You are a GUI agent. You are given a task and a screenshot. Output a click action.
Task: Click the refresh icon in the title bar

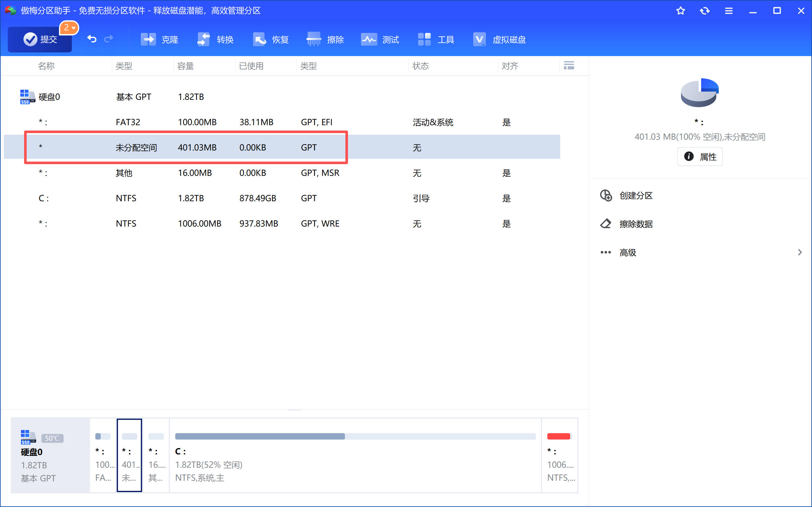pos(704,11)
